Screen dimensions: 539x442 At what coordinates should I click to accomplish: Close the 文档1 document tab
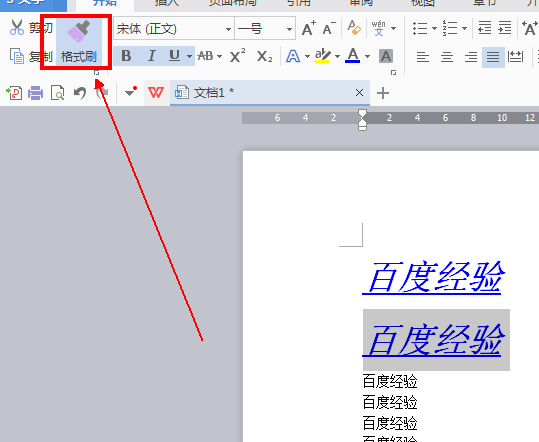[x=359, y=92]
